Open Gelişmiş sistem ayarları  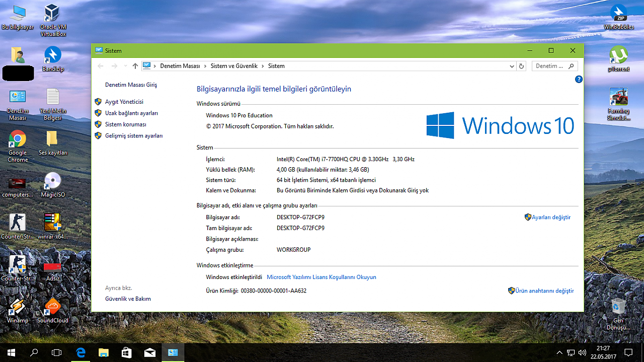coord(134,136)
